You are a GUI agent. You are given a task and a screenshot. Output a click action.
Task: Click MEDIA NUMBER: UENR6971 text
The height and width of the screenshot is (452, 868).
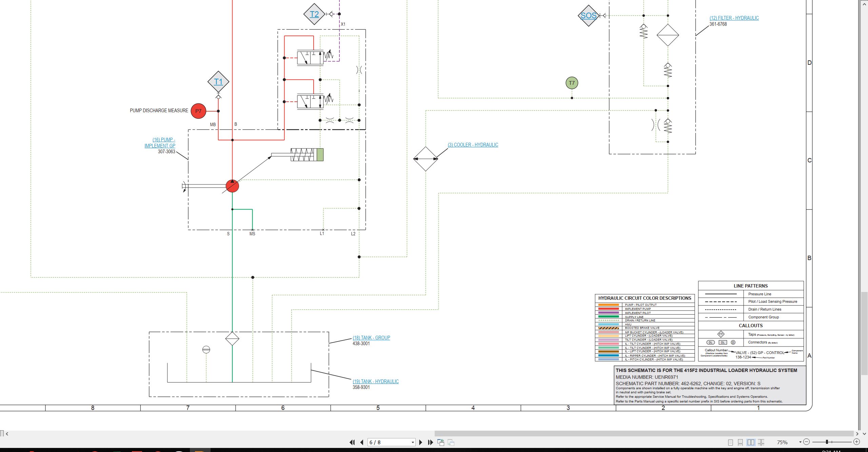pos(647,377)
